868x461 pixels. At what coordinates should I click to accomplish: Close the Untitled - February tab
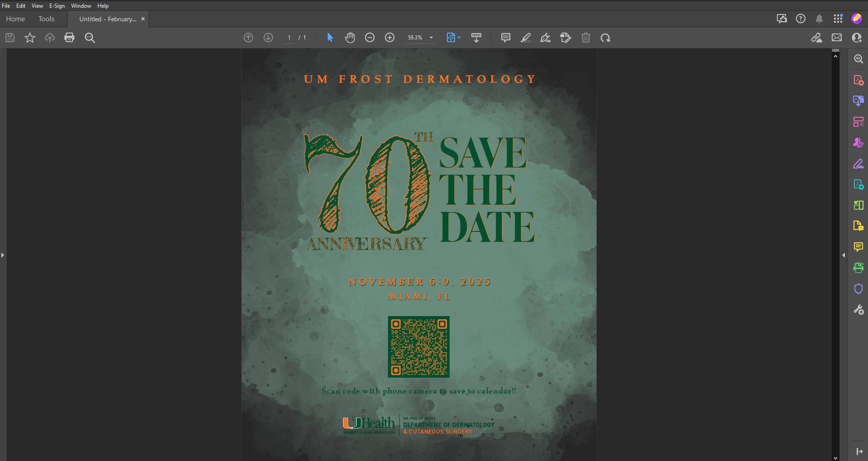point(143,19)
